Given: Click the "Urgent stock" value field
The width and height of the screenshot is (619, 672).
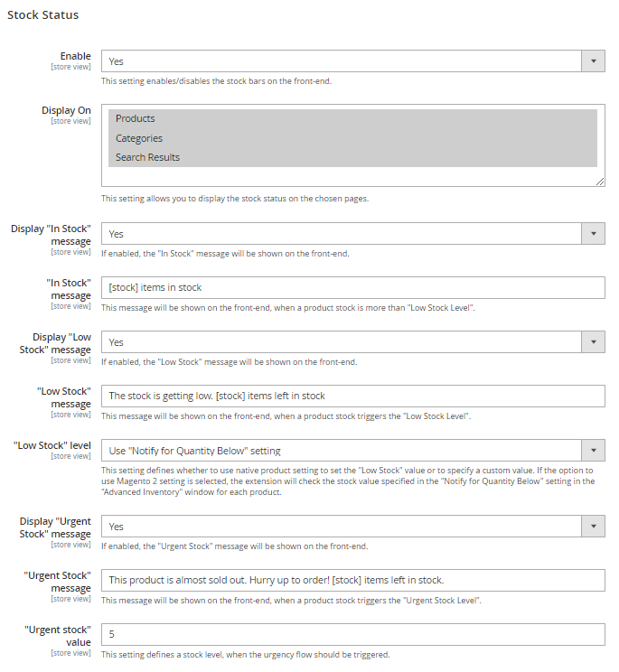Looking at the screenshot, I should coord(352,634).
